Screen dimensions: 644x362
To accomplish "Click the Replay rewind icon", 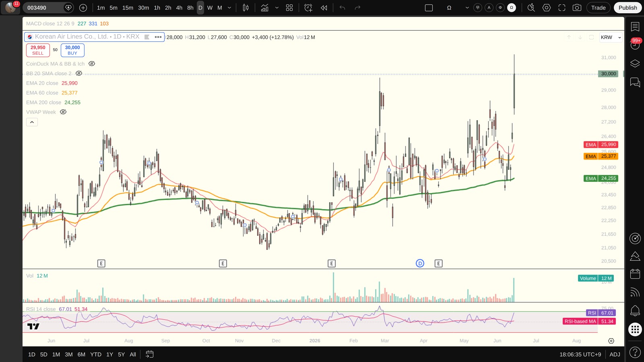I will (x=324, y=8).
